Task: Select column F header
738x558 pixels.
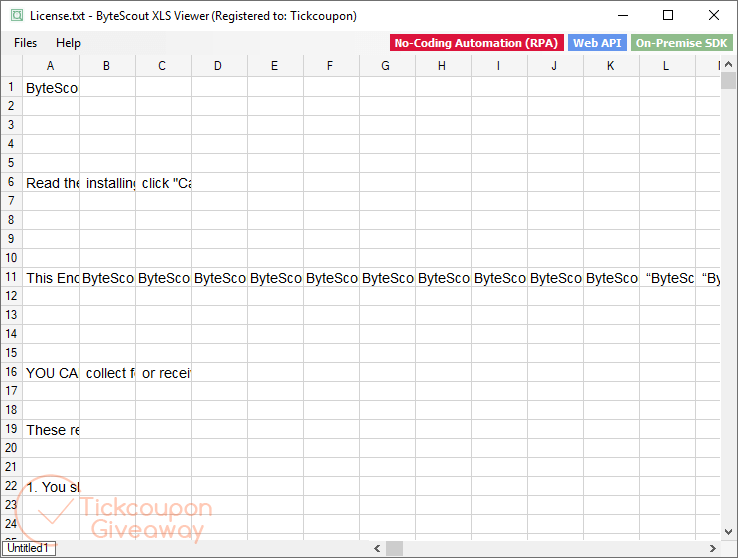Action: [331, 66]
